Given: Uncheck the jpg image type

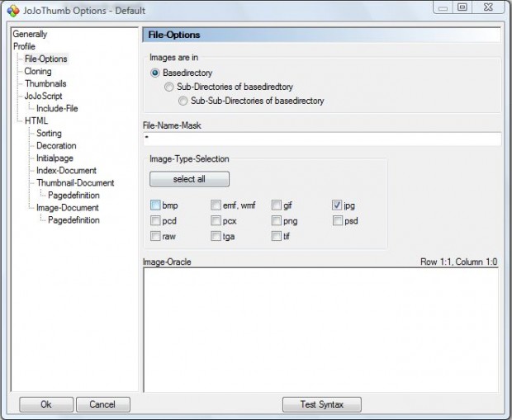Looking at the screenshot, I should tap(337, 205).
